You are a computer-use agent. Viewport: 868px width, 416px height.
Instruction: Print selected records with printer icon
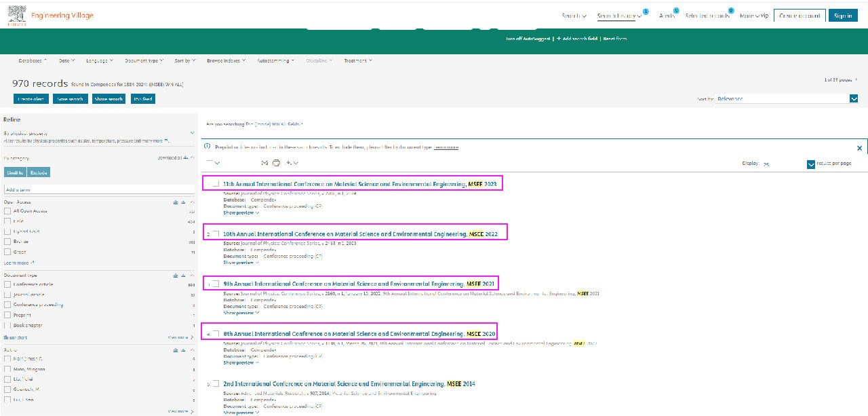[x=276, y=163]
